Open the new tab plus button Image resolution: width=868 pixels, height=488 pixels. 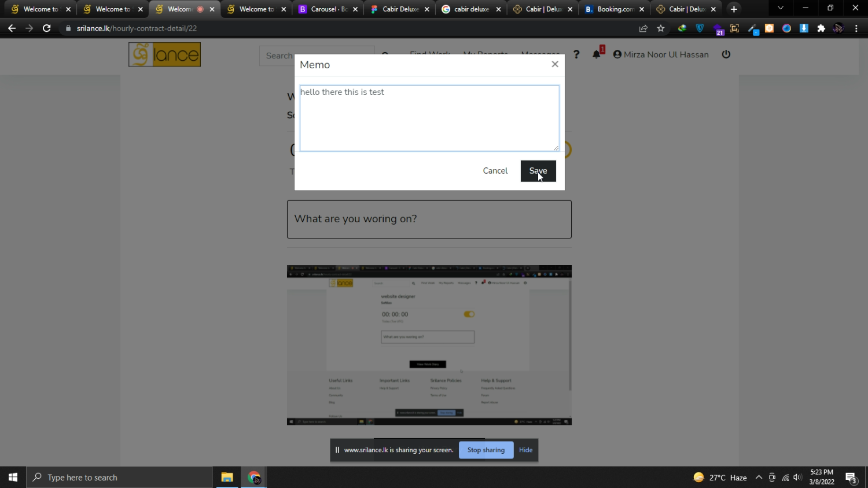click(x=734, y=9)
